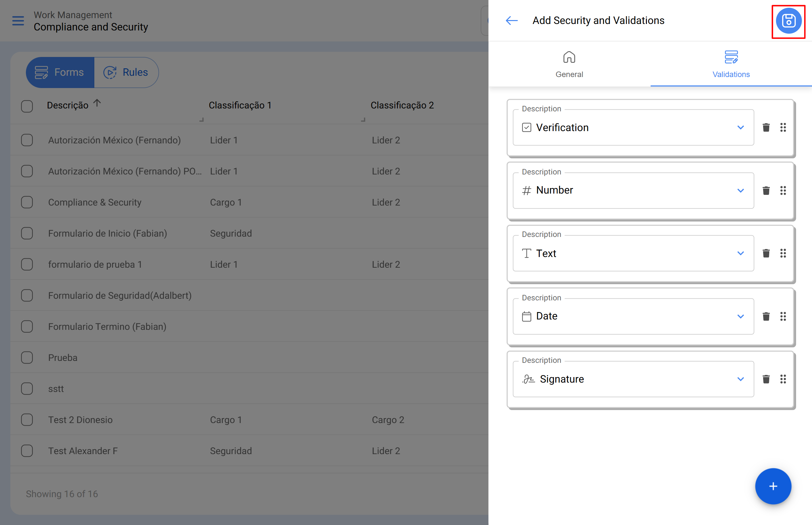Delete the Verification validation with its trash icon
The width and height of the screenshot is (812, 525).
point(766,128)
